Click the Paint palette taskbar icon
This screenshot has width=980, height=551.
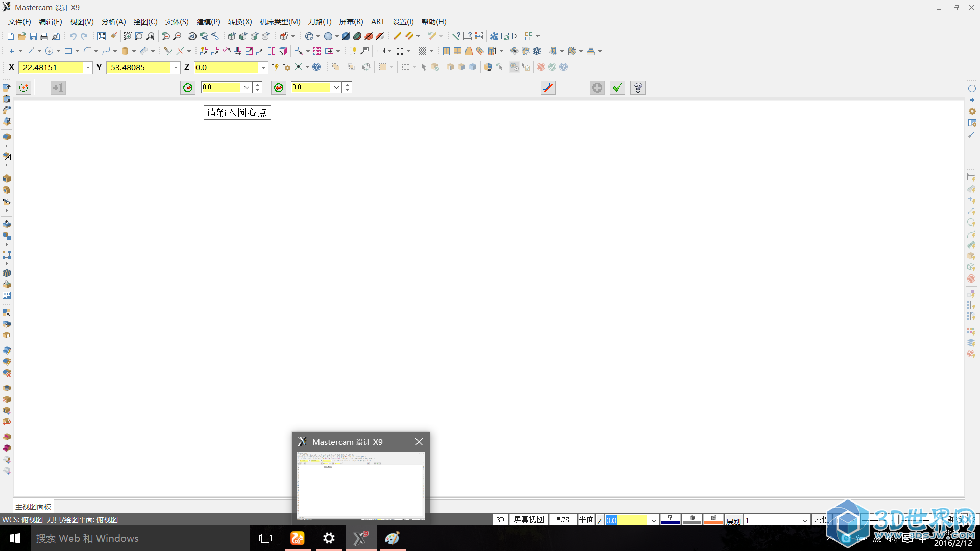(392, 538)
